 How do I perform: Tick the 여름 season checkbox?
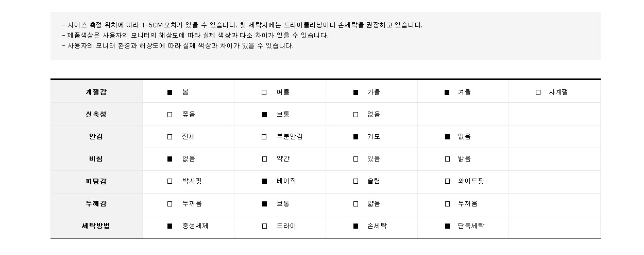[x=264, y=92]
